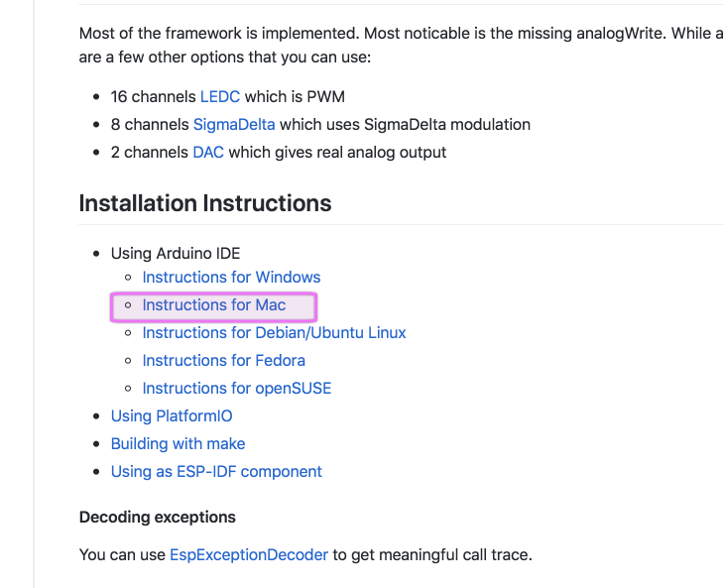723x588 pixels.
Task: Open Instructions for openSUSE
Action: pos(236,389)
